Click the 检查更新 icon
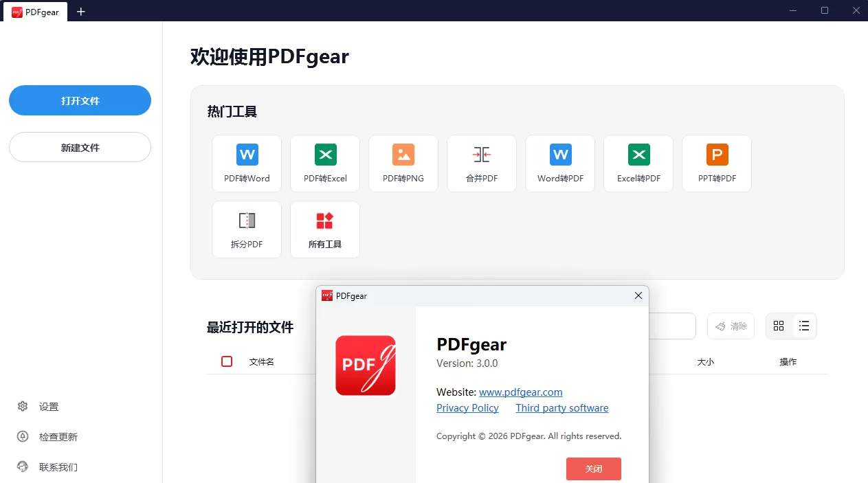 [23, 436]
